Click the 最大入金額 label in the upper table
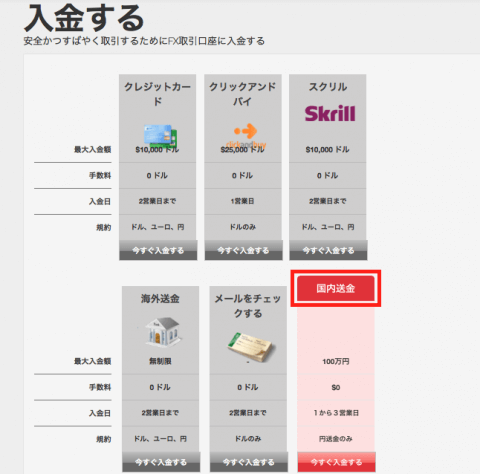The height and width of the screenshot is (474, 480). (92, 149)
